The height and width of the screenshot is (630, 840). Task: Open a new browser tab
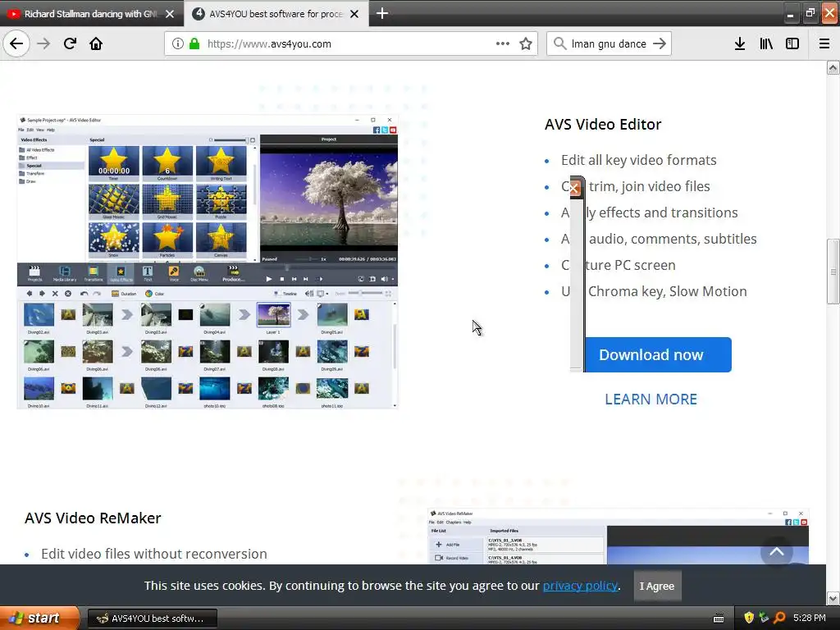point(382,13)
